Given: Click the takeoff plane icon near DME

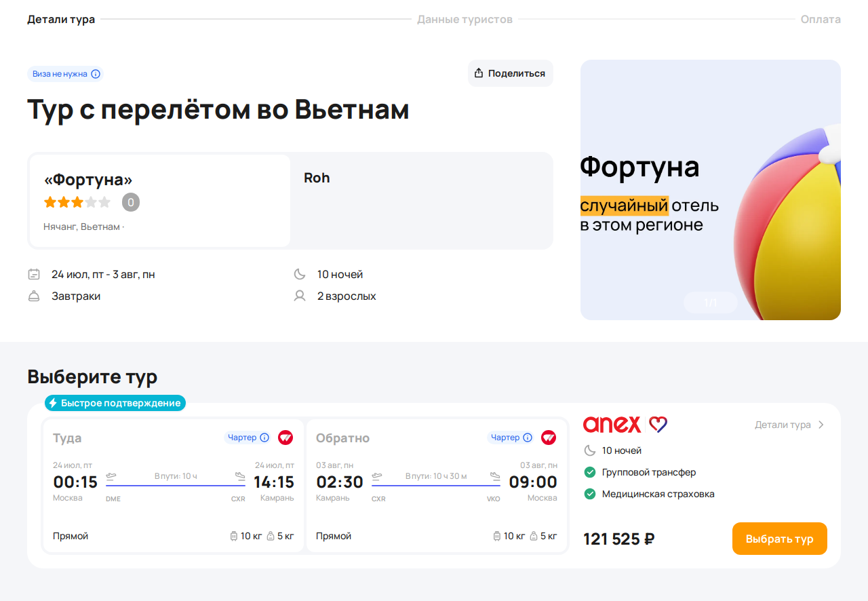Looking at the screenshot, I should tap(112, 476).
